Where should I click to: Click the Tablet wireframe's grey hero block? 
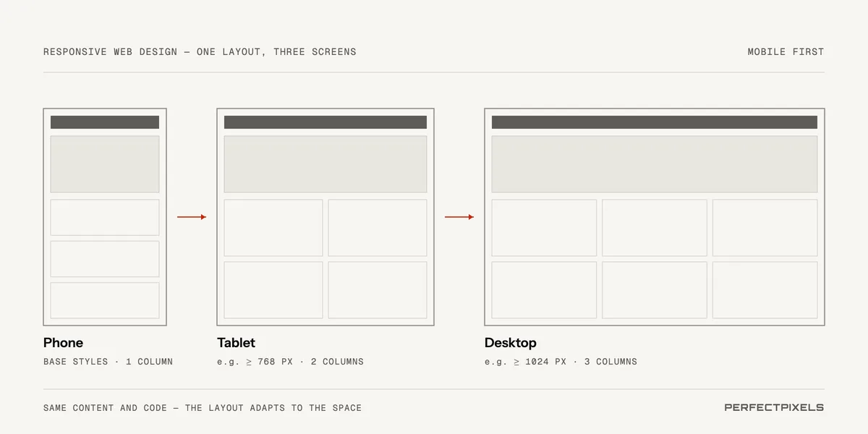point(325,164)
